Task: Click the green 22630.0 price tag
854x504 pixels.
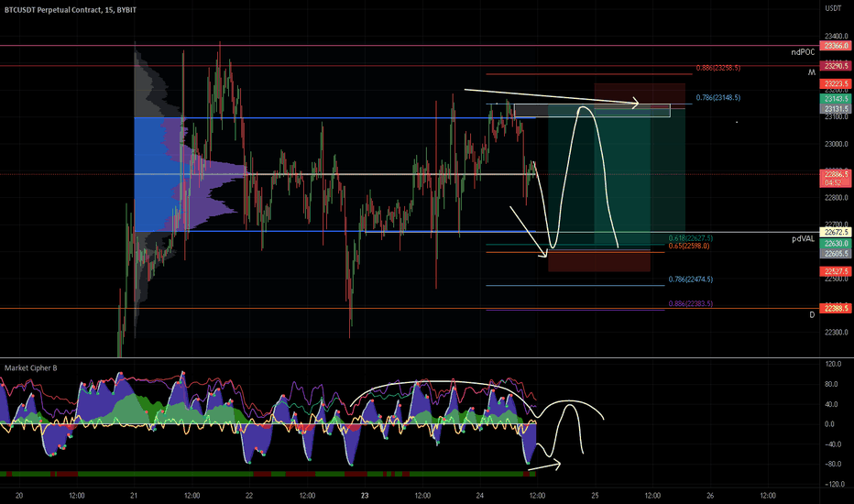Action: [836, 244]
